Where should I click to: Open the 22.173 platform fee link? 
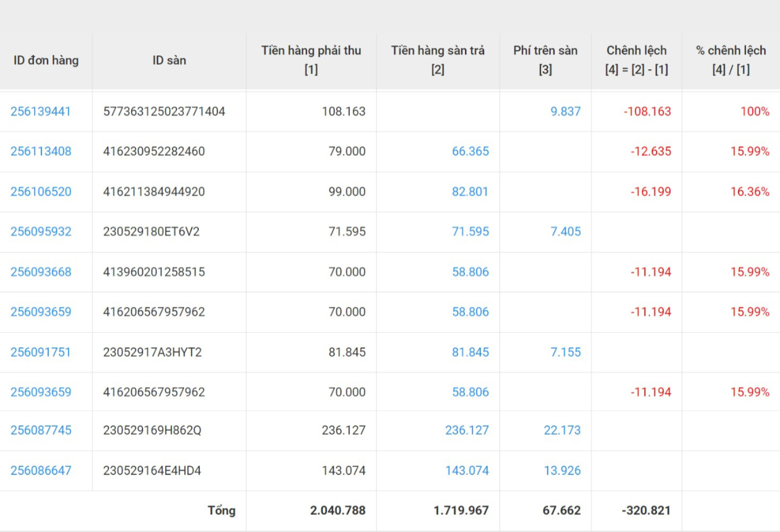562,430
